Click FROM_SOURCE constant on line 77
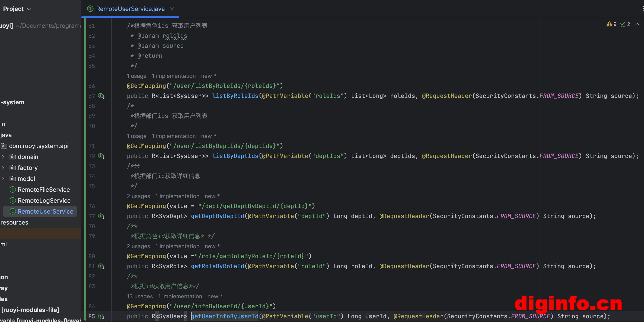The height and width of the screenshot is (322, 644). point(516,216)
